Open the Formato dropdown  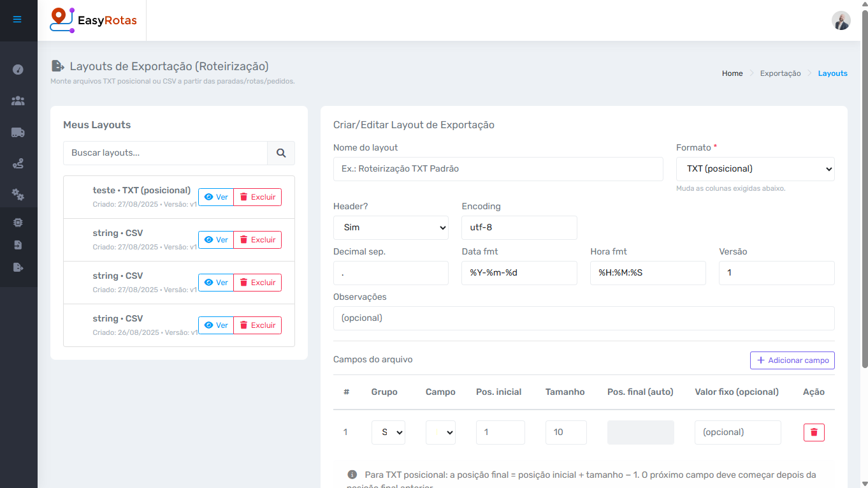point(755,169)
